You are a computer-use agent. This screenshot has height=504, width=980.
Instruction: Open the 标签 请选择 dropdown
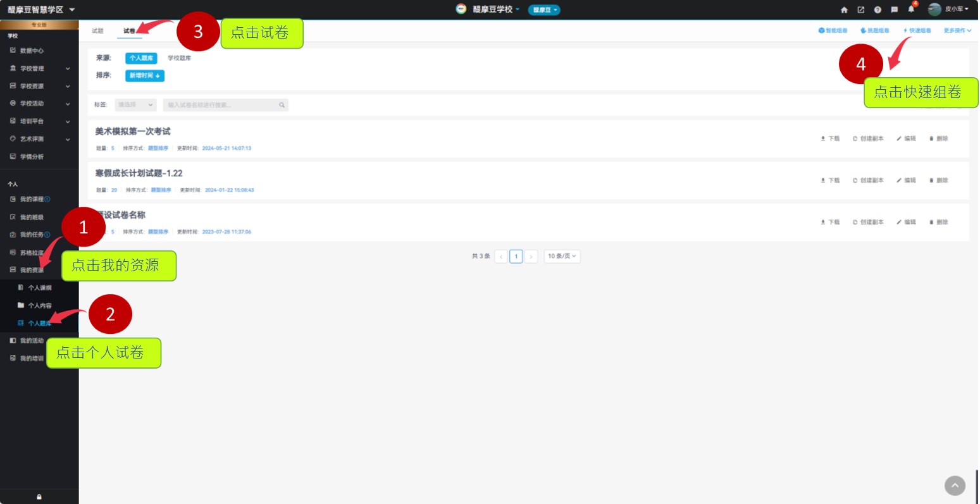(135, 105)
